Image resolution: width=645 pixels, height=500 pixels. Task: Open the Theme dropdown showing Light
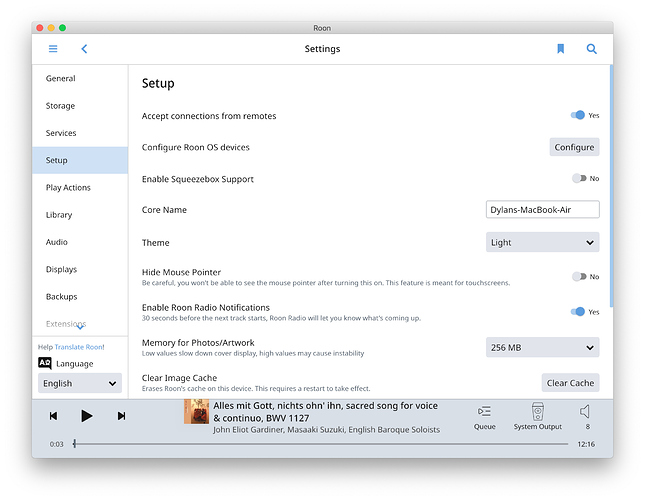[x=542, y=242]
